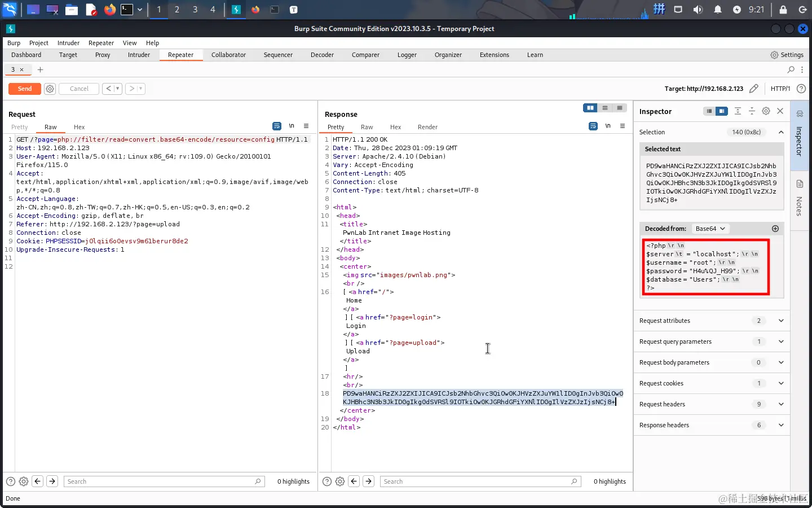This screenshot has height=508, width=812.
Task: Open request search settings gear
Action: 24,481
